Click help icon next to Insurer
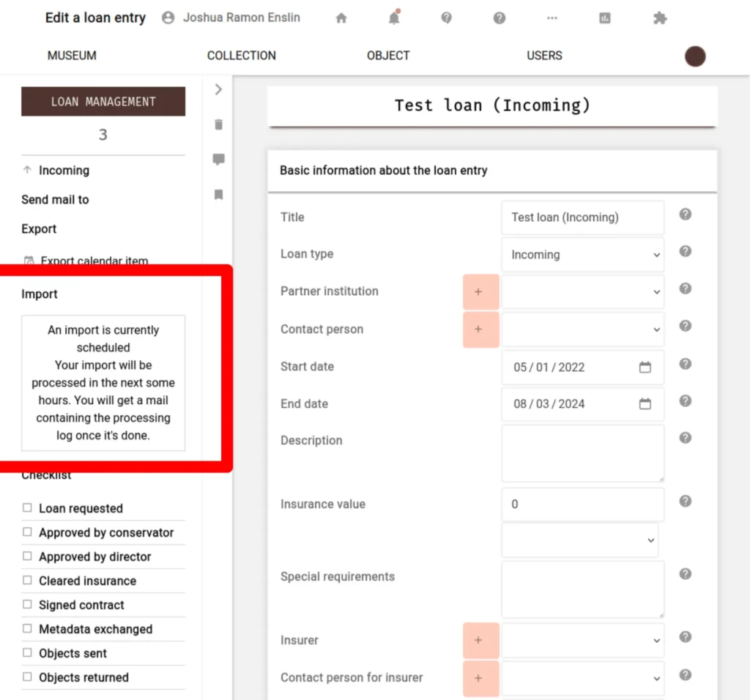This screenshot has width=750, height=700. click(686, 637)
